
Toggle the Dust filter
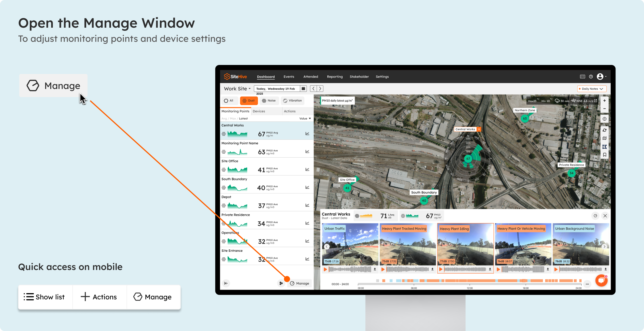249,101
